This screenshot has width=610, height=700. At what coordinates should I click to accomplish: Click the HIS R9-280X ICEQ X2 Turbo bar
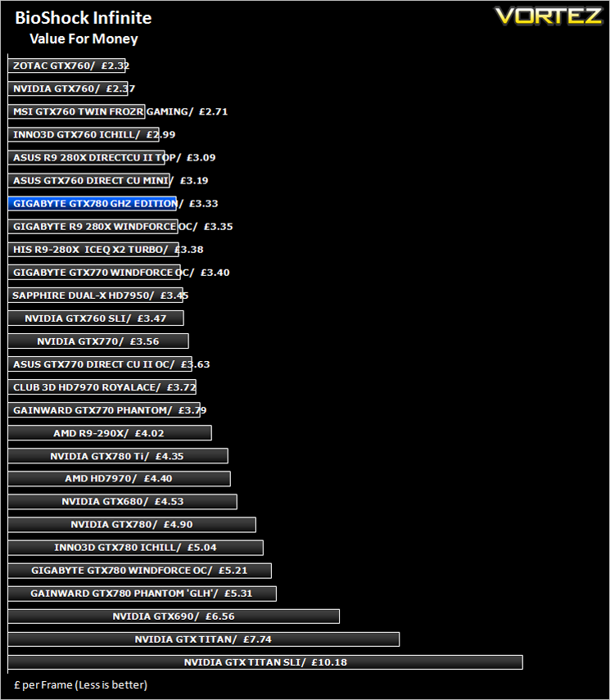(x=94, y=250)
